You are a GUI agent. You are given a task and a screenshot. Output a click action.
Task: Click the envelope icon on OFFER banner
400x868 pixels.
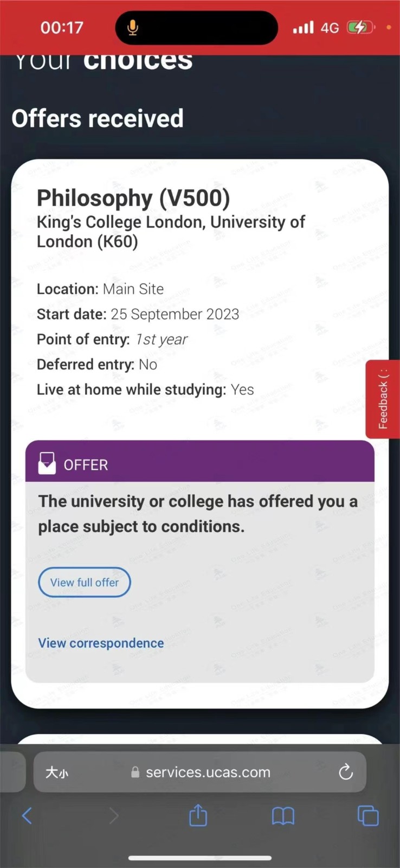pyautogui.click(x=47, y=464)
